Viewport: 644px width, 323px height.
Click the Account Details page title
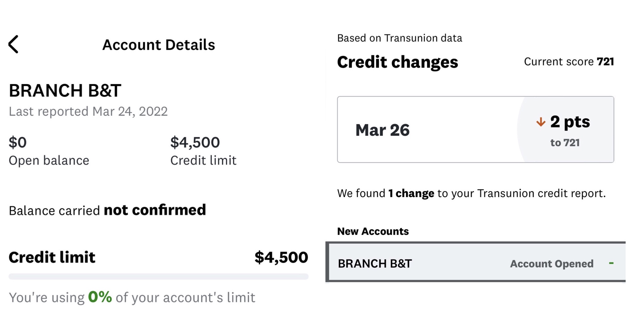(158, 45)
